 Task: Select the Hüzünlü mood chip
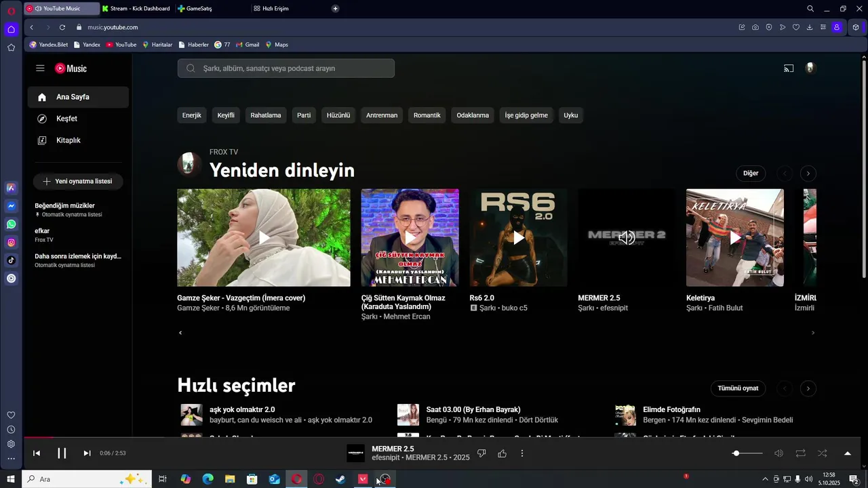coord(338,115)
